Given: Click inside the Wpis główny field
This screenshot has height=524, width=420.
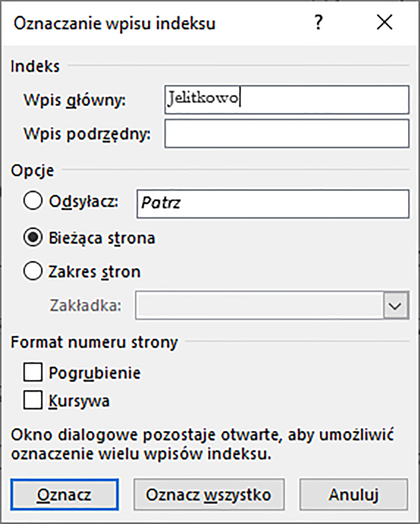Looking at the screenshot, I should tap(287, 99).
